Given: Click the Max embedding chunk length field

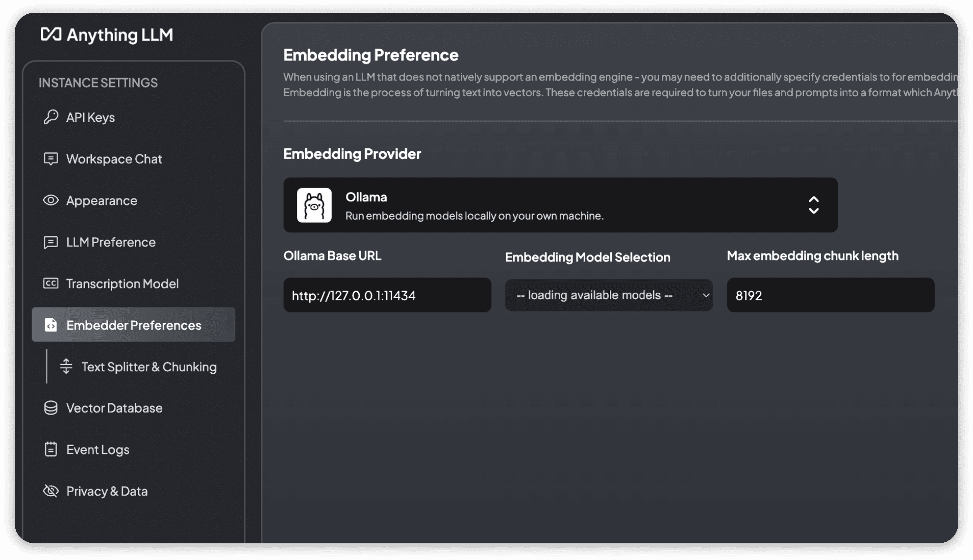Looking at the screenshot, I should [830, 295].
